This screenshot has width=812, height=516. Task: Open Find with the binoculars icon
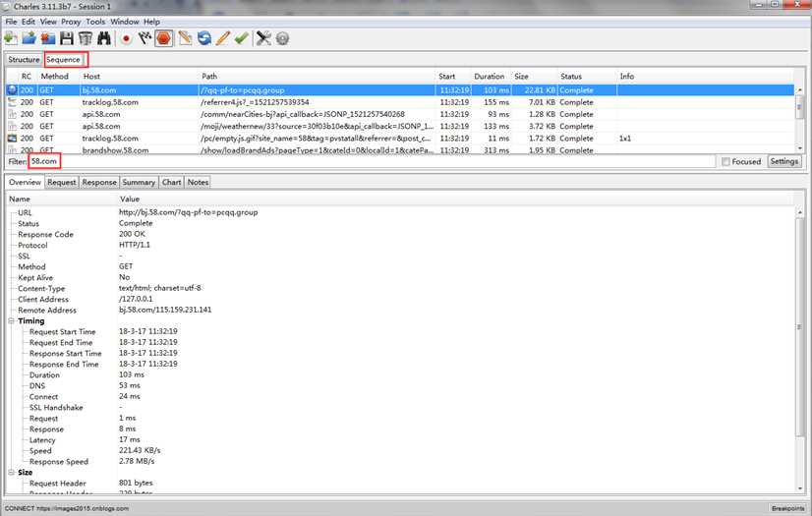[x=104, y=38]
